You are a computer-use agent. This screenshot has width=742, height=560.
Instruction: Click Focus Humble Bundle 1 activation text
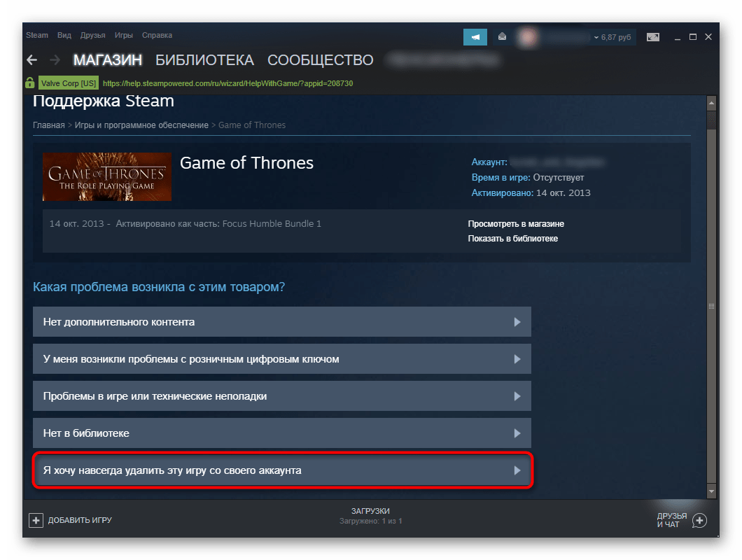272,223
